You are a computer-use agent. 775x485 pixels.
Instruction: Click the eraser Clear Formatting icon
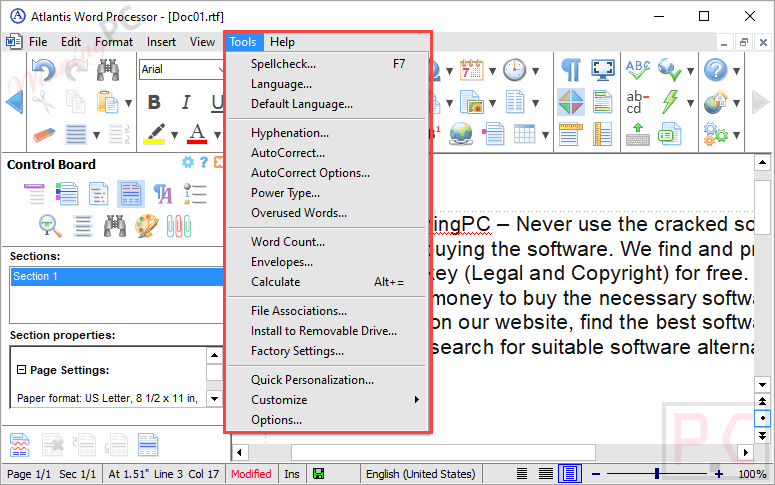[44, 134]
